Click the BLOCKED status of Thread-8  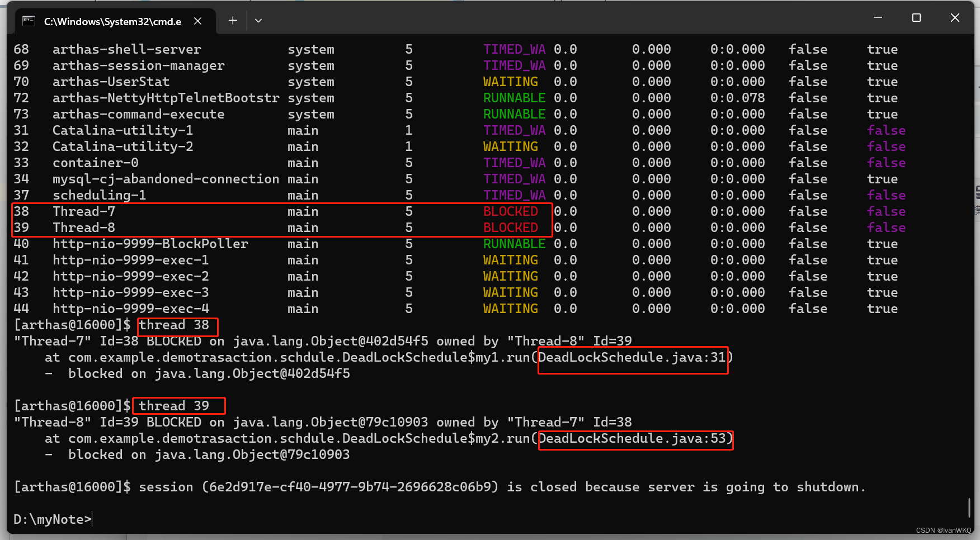click(511, 228)
